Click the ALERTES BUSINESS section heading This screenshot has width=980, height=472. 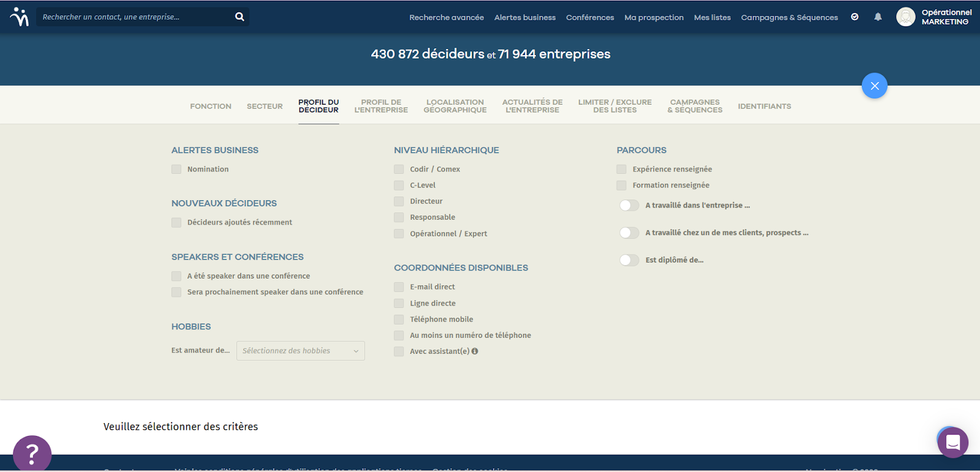click(215, 151)
